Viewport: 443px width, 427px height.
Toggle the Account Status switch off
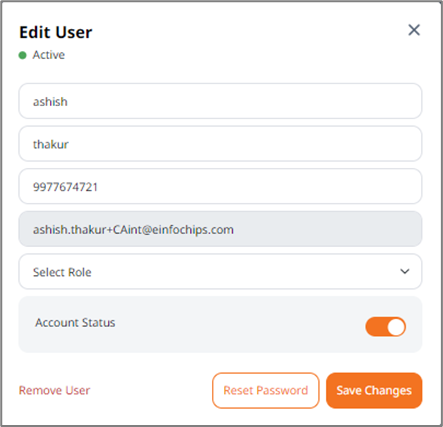pyautogui.click(x=386, y=327)
